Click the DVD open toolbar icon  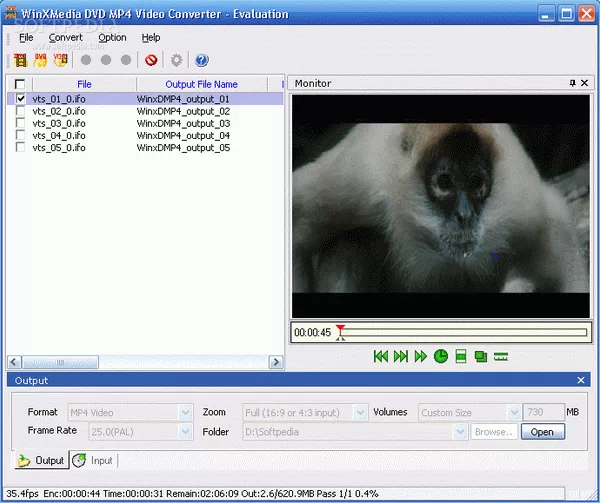[41, 60]
